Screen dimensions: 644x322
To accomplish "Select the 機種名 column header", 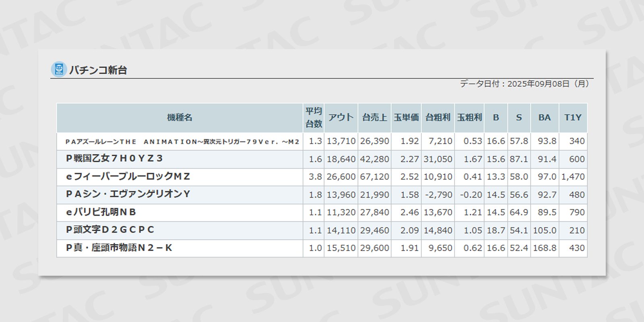I will [180, 118].
